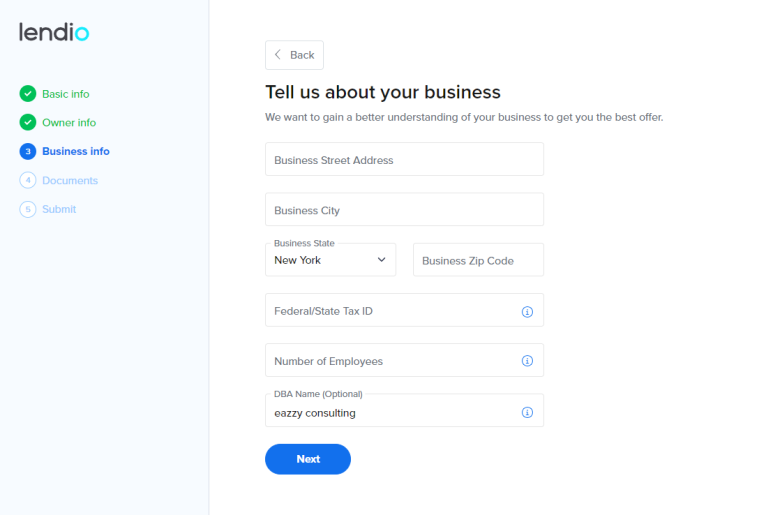The image size is (773, 515).
Task: Go to the Basic info step
Action: point(66,94)
